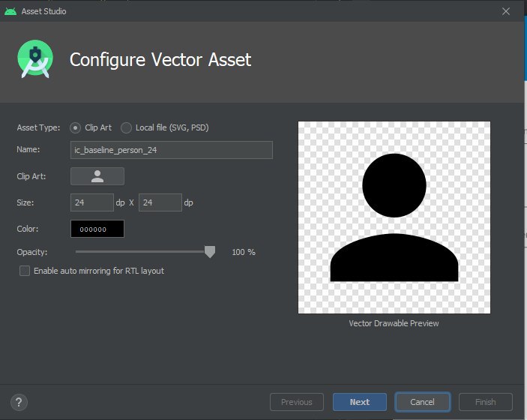Screen dimensions: 527x420
Task: Click the 100 % opacity value
Action: coord(244,252)
